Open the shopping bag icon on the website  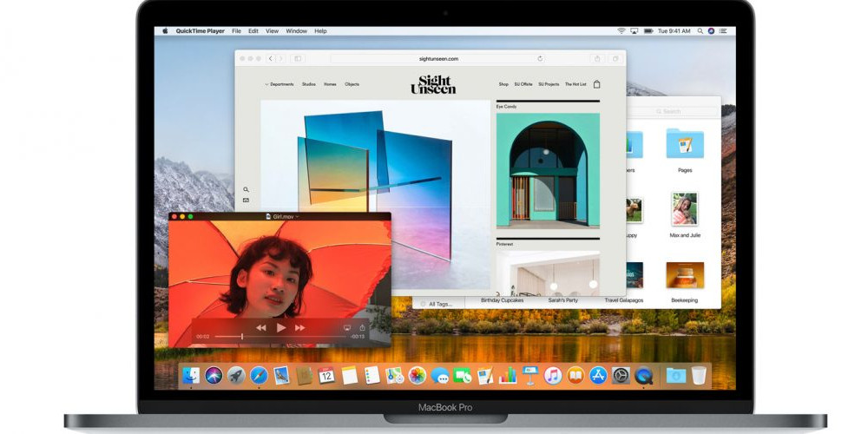[x=596, y=84]
